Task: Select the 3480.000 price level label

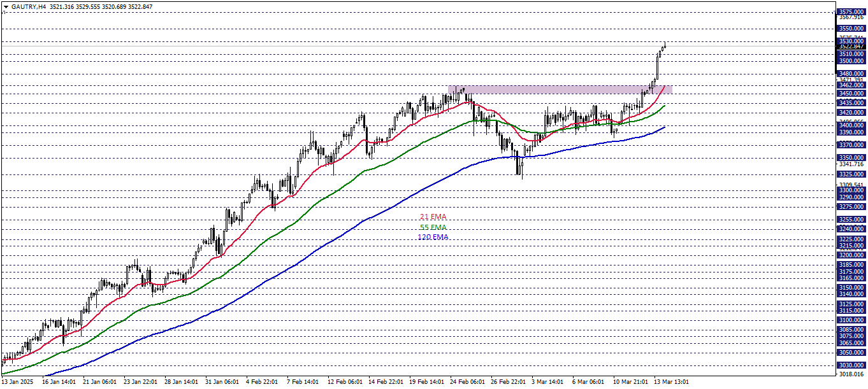Action: coord(851,73)
